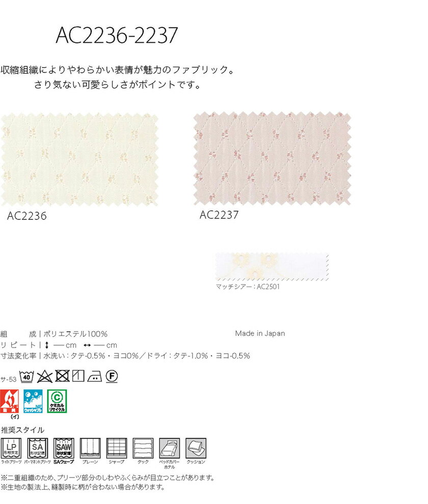428x504 pixels.
Task: Select the cushion style icon
Action: click(196, 448)
